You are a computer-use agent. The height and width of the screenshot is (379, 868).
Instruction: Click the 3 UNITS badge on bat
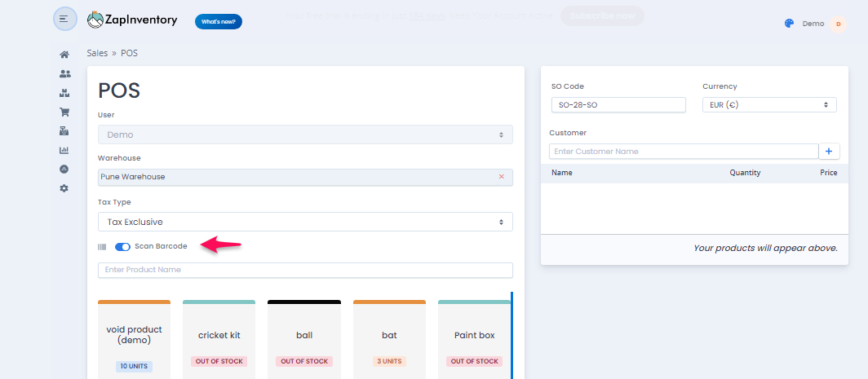pos(390,361)
